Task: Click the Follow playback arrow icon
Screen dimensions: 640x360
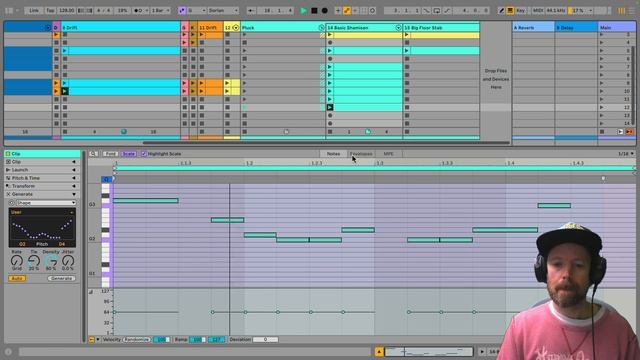Action: tap(251, 11)
